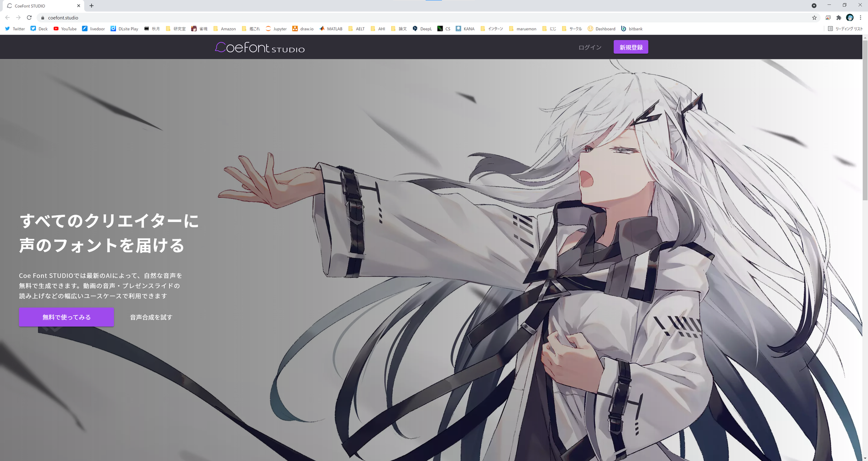This screenshot has width=868, height=461.
Task: Expand the AHI bookmark folder
Action: 378,29
